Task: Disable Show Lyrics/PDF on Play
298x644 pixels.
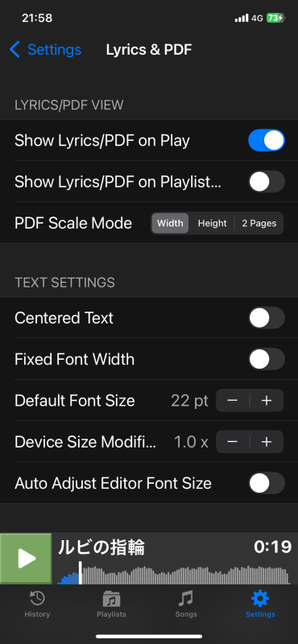Action: tap(267, 140)
